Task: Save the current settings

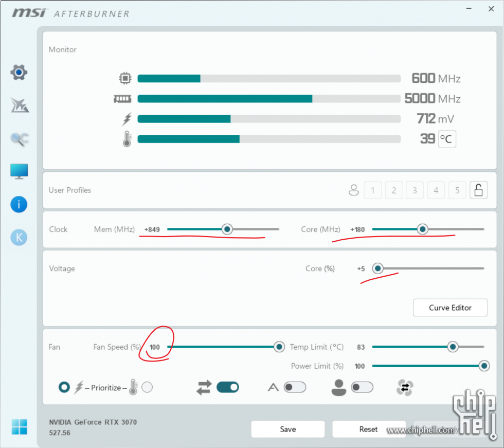Action: pos(287,429)
